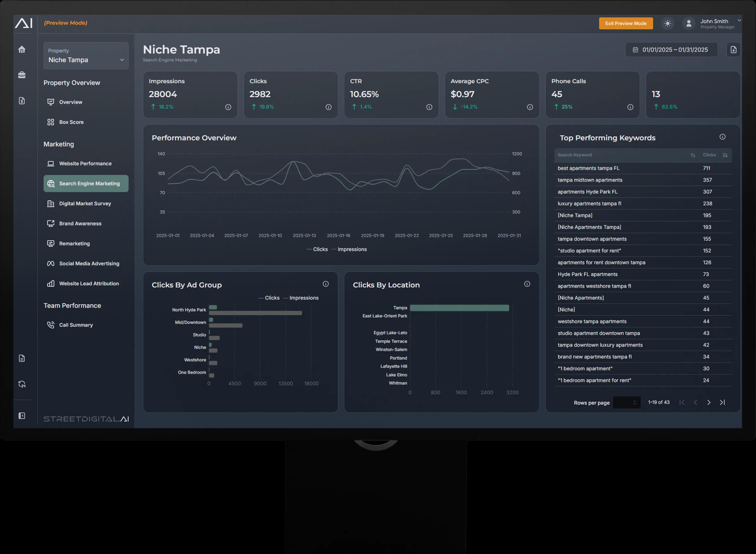Open info icon on Impressions card
The height and width of the screenshot is (554, 756).
coord(228,107)
